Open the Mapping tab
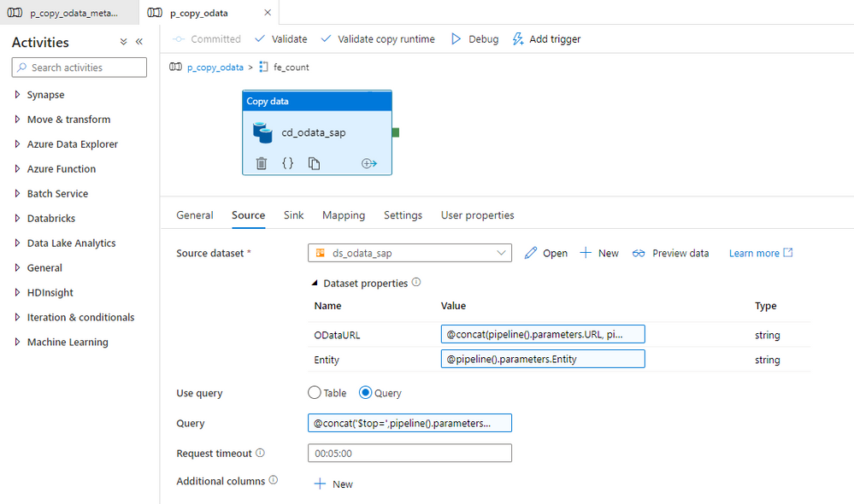This screenshot has width=854, height=504. 344,215
